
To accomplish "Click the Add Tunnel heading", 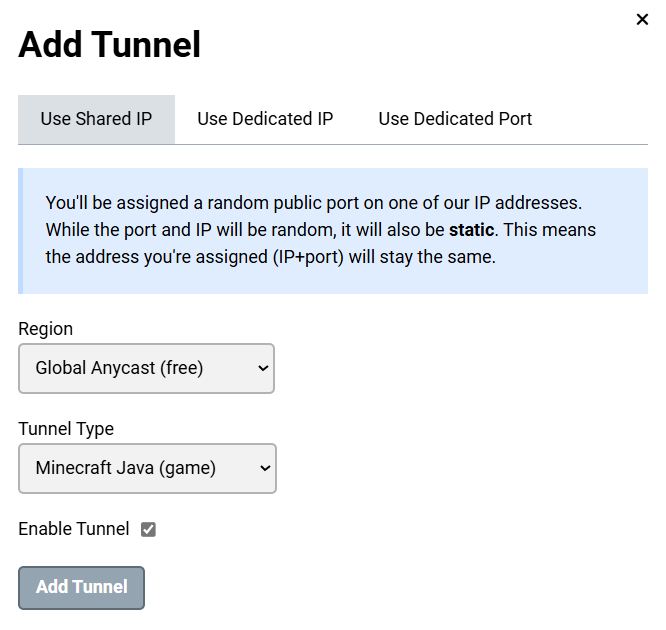I will (110, 45).
